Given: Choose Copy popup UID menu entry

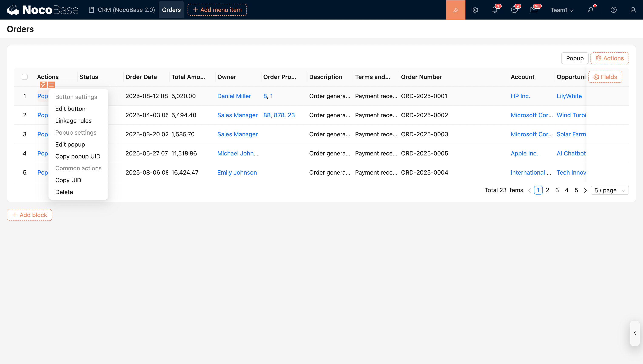Looking at the screenshot, I should (x=78, y=156).
